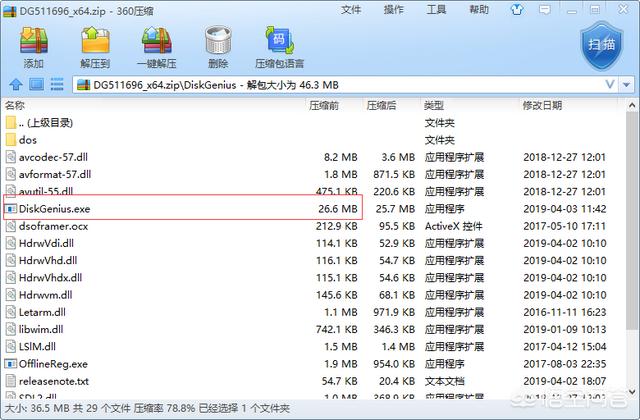The image size is (640, 420).
Task: Select LSIM.dll file name
Action: click(38, 347)
